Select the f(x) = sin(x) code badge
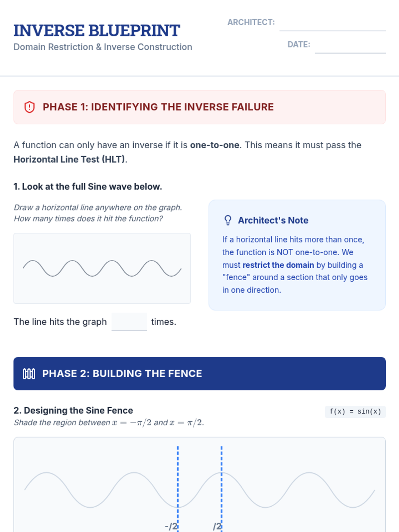 pos(355,412)
